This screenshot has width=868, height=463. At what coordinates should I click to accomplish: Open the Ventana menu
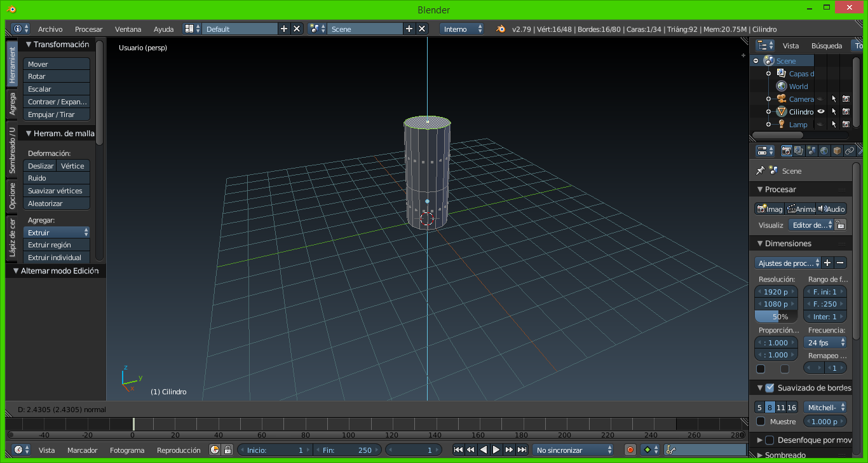coord(128,29)
